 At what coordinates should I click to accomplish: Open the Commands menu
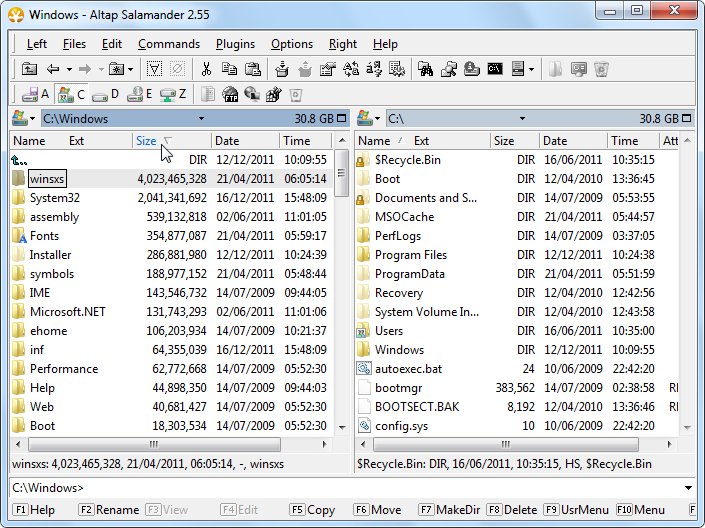[169, 44]
